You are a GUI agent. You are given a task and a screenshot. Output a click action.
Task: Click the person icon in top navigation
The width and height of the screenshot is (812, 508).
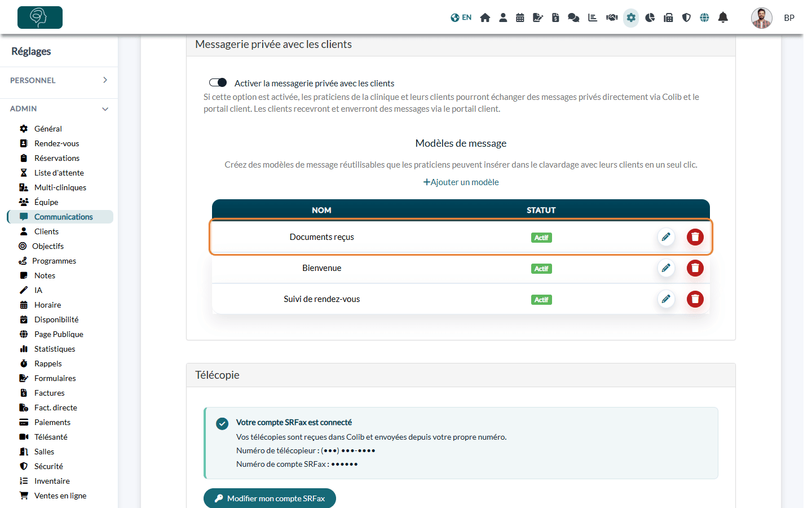503,17
